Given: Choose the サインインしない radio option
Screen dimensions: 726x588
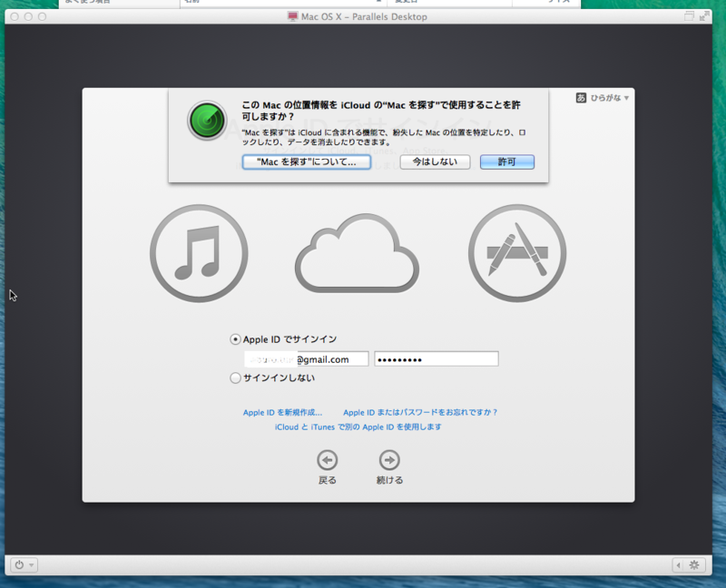Looking at the screenshot, I should [x=234, y=378].
